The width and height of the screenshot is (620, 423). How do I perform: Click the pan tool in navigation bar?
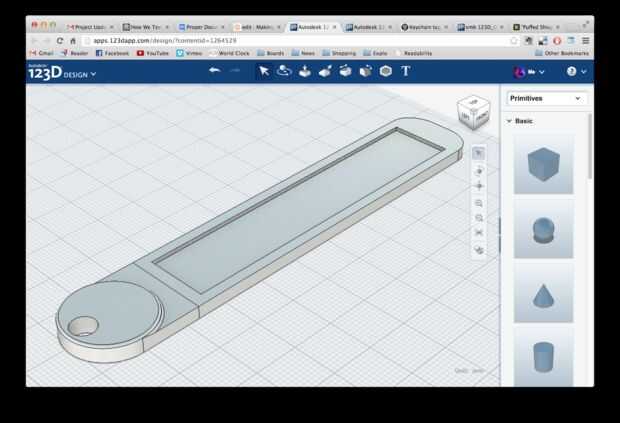pos(479,186)
